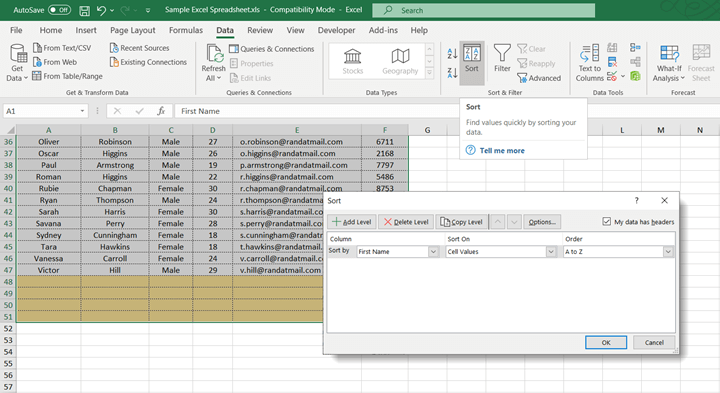
Task: Open the Sort On Cell Values dropdown
Action: (x=551, y=252)
